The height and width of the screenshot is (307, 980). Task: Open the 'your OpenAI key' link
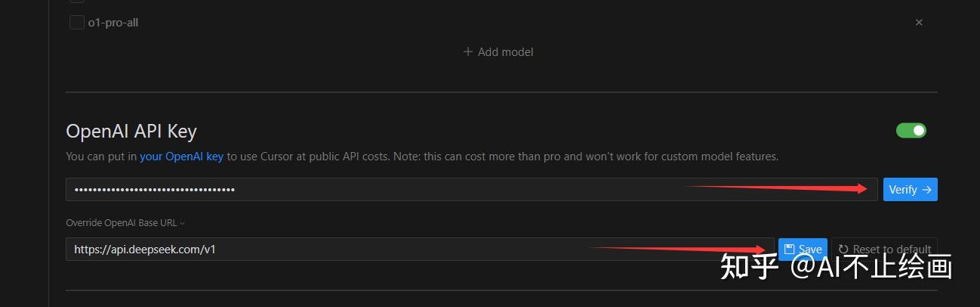181,157
